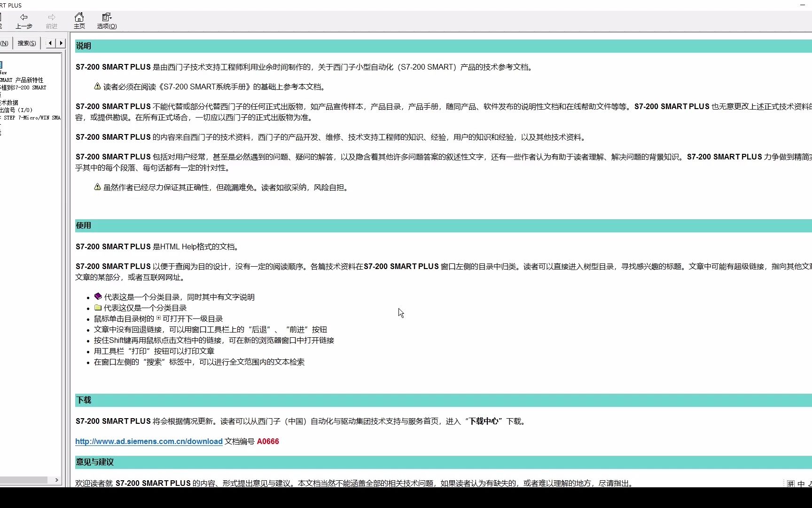Image resolution: width=812 pixels, height=508 pixels.
Task: Click the IME grid icon in the tray
Action: (x=791, y=484)
